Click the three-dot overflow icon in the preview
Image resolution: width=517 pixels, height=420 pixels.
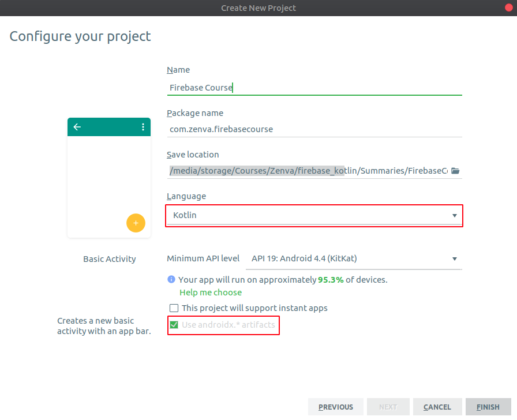click(143, 127)
